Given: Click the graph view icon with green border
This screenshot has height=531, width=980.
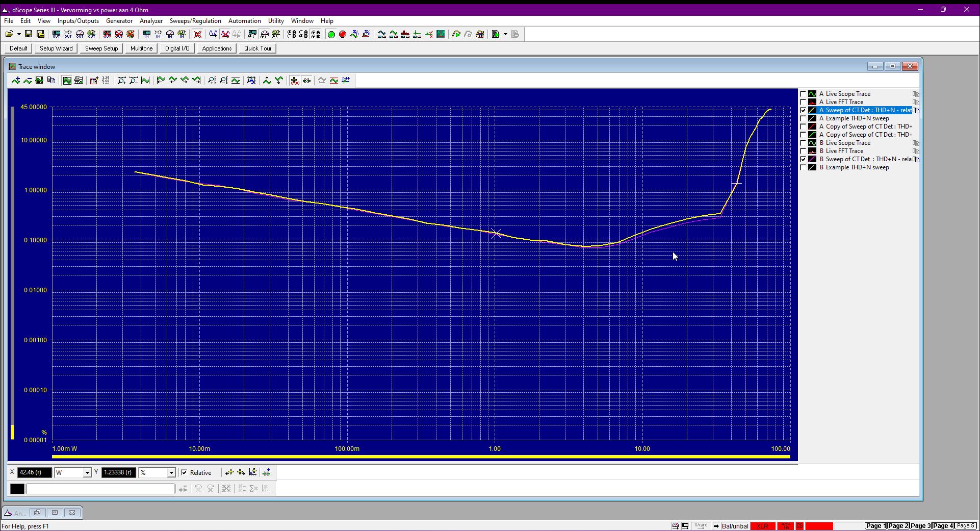Looking at the screenshot, I should 67,80.
